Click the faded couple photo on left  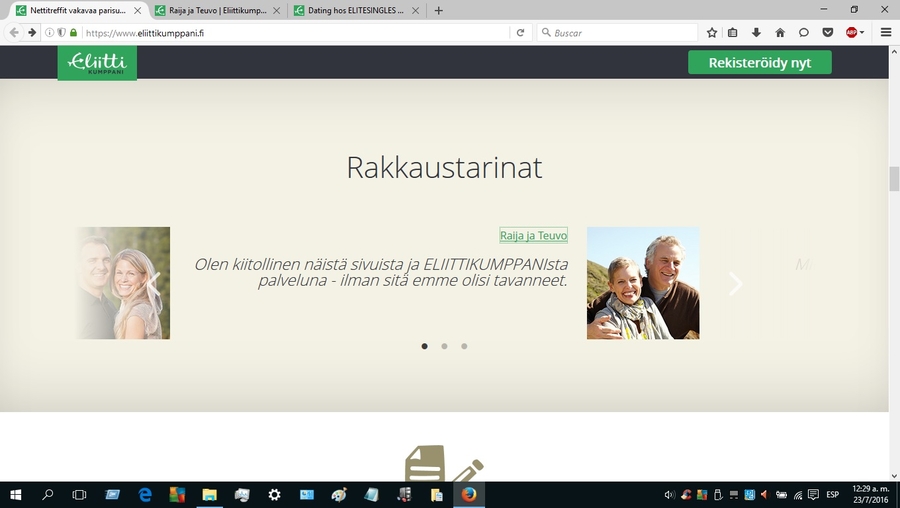[123, 283]
